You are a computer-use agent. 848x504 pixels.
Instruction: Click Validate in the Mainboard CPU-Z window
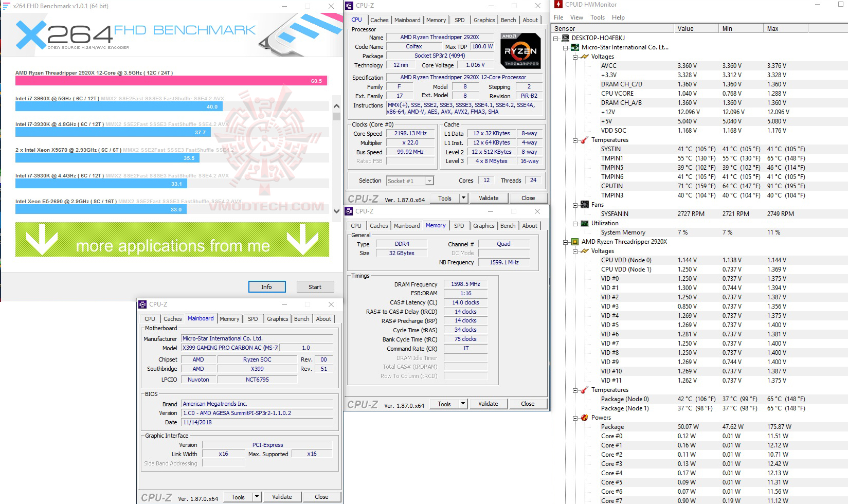click(282, 497)
